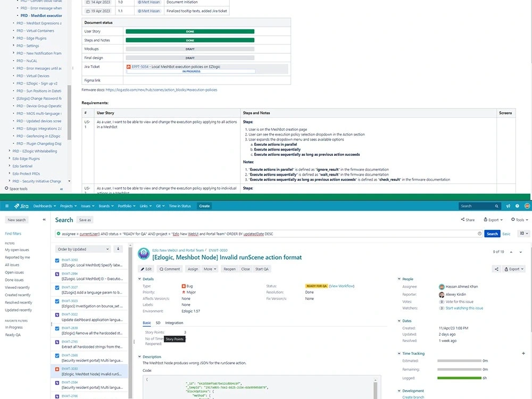The width and height of the screenshot is (532, 399).
Task: Click the Create branch link
Action: (413, 397)
